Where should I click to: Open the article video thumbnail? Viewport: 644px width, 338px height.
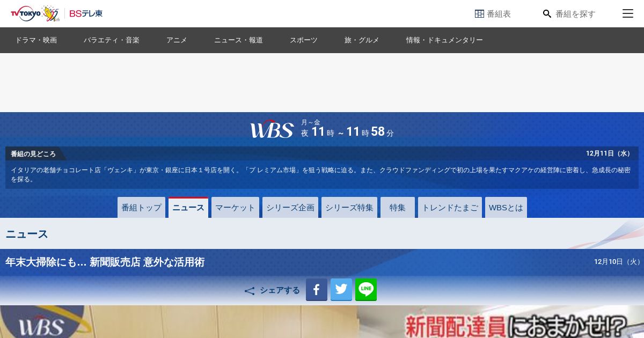coord(322,321)
